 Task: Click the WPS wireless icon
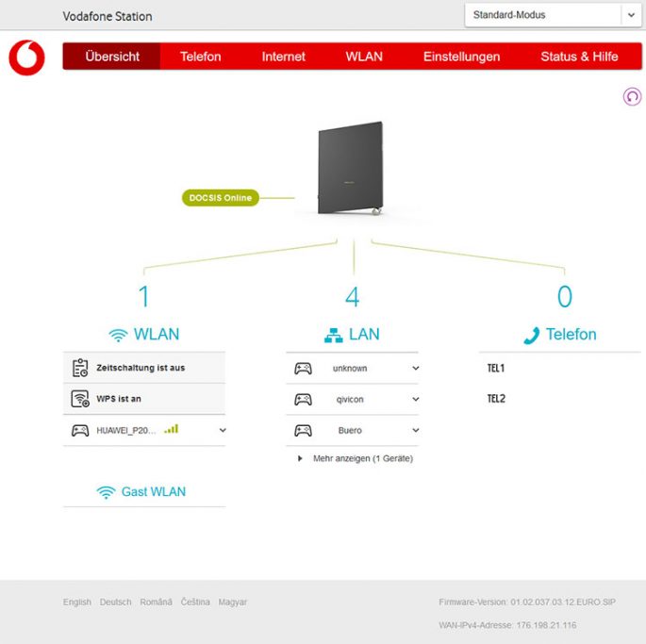coord(80,399)
